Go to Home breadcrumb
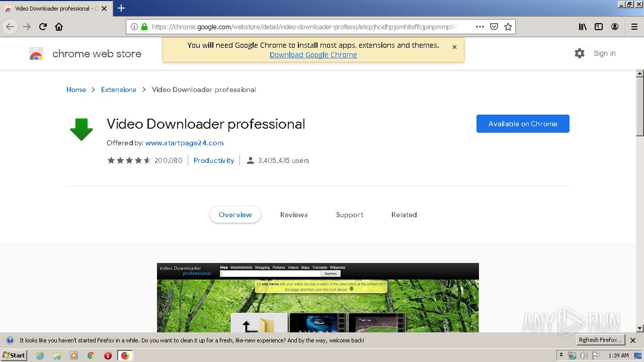644x362 pixels. (76, 89)
